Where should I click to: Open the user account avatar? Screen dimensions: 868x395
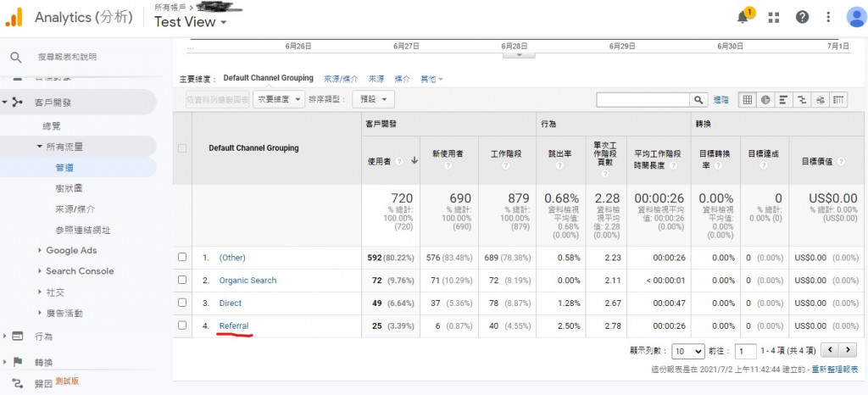(x=856, y=17)
